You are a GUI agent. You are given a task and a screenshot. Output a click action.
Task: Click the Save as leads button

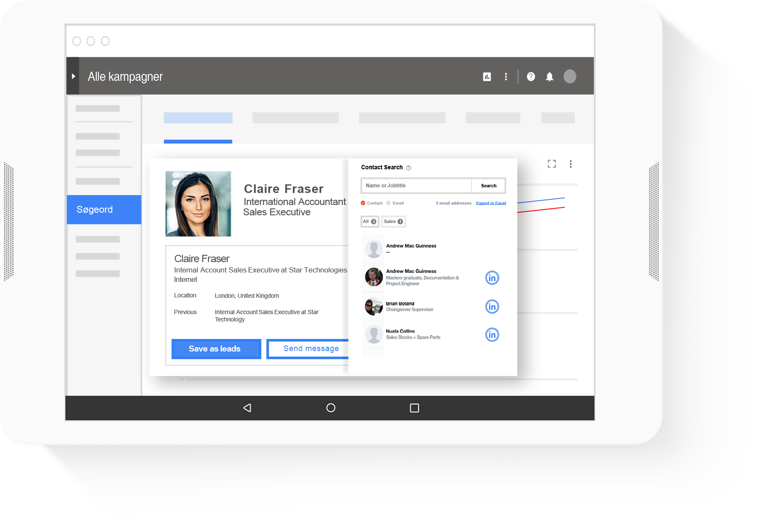(x=216, y=349)
